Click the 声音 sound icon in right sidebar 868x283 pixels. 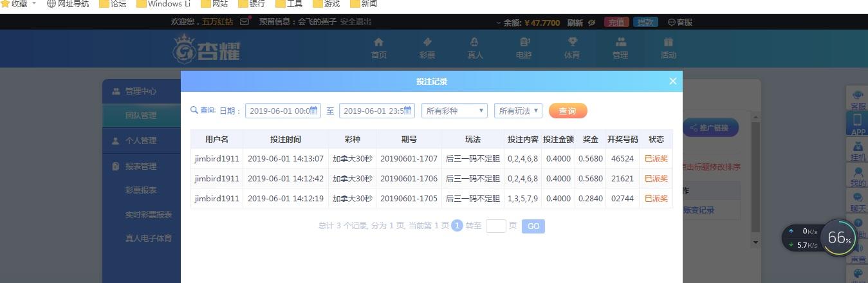click(x=858, y=250)
